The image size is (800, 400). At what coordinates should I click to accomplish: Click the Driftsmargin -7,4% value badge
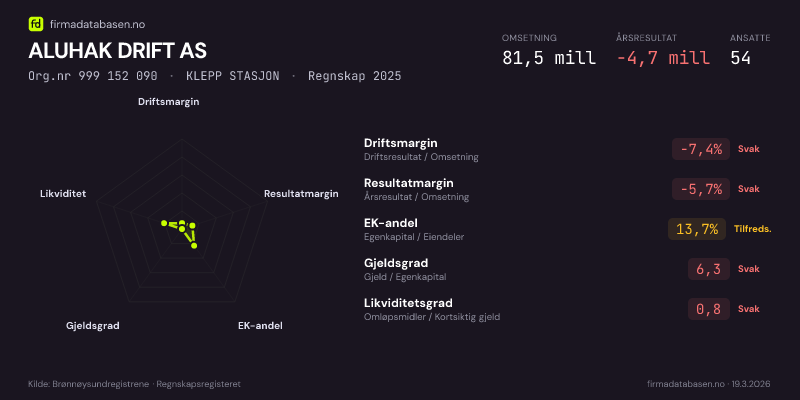(700, 149)
